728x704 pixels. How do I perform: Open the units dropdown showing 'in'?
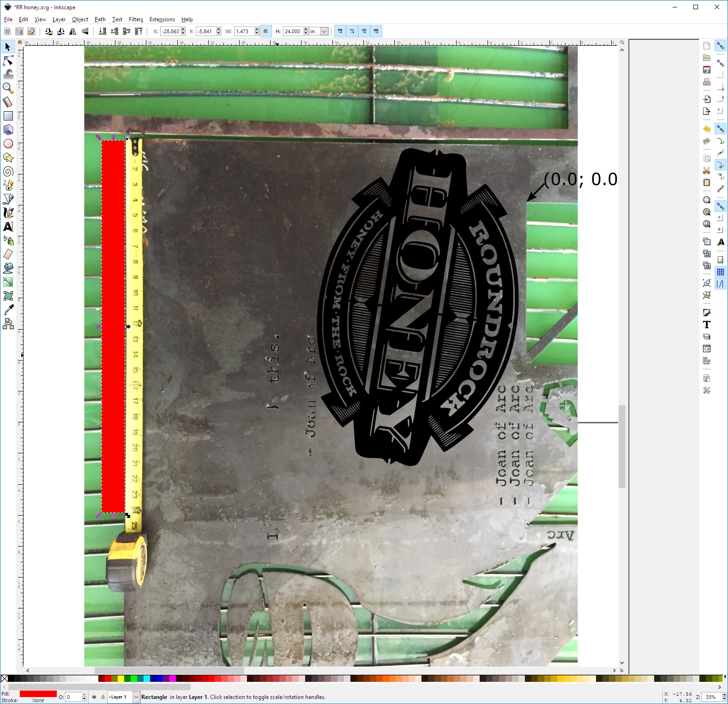pos(324,31)
